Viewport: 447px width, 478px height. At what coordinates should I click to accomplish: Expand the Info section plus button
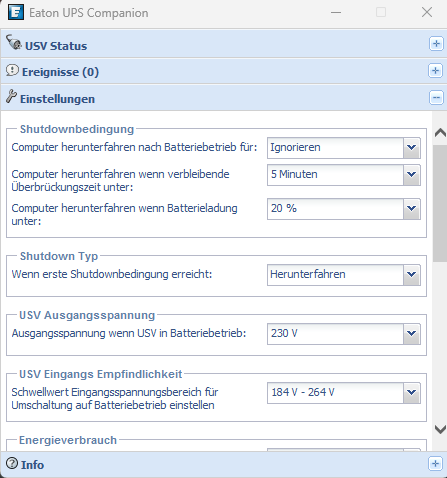(x=435, y=464)
